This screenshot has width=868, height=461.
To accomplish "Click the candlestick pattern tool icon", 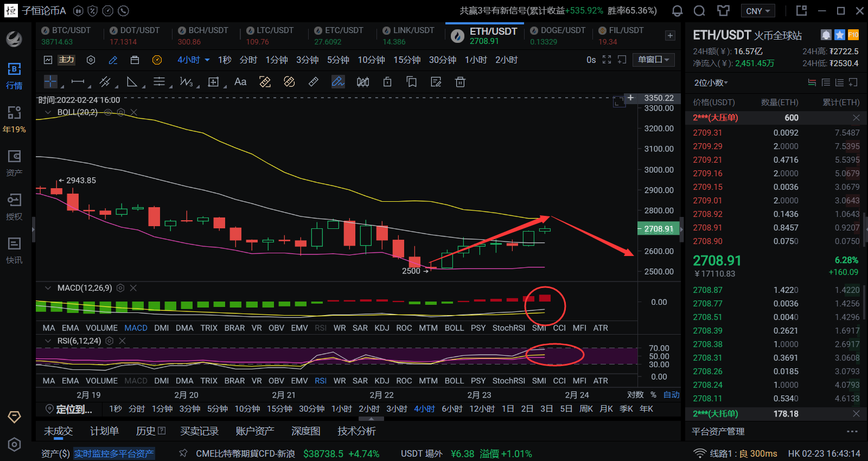I will click(363, 82).
